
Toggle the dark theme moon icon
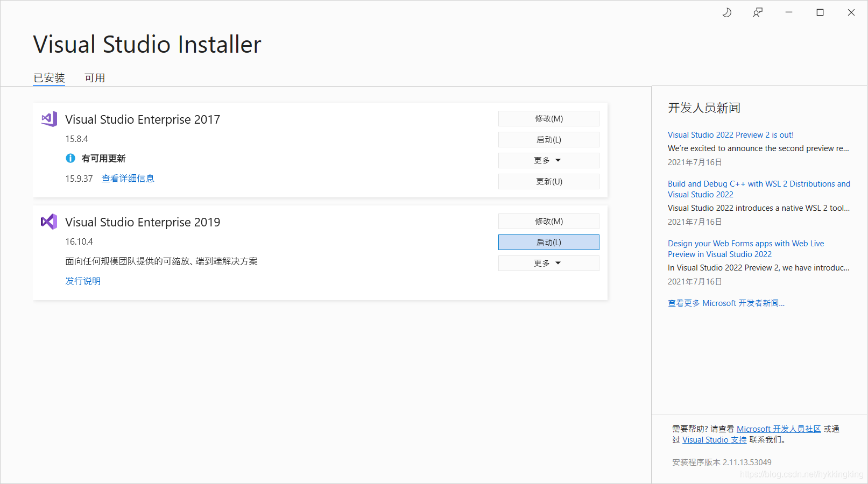726,12
